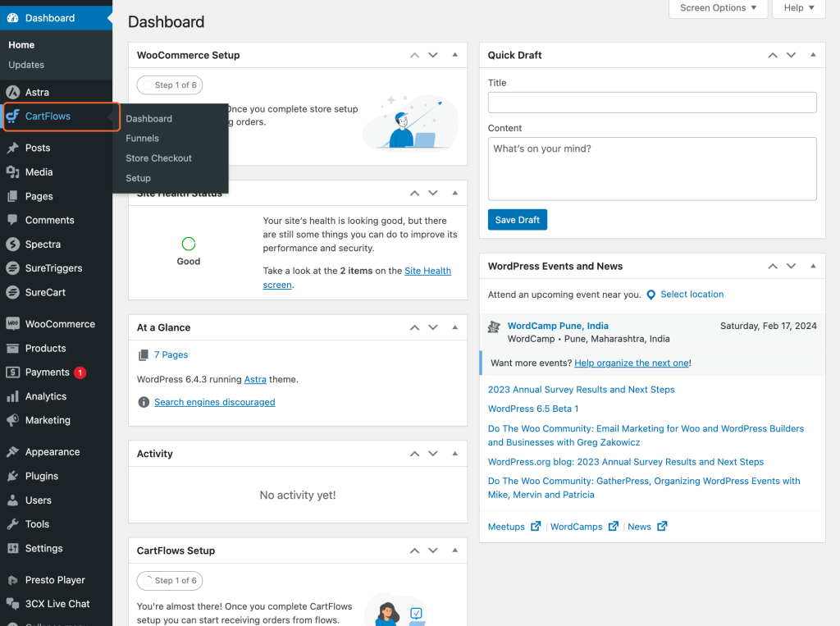840x626 pixels.
Task: Collapse WordPress Events and News panel
Action: click(x=813, y=266)
